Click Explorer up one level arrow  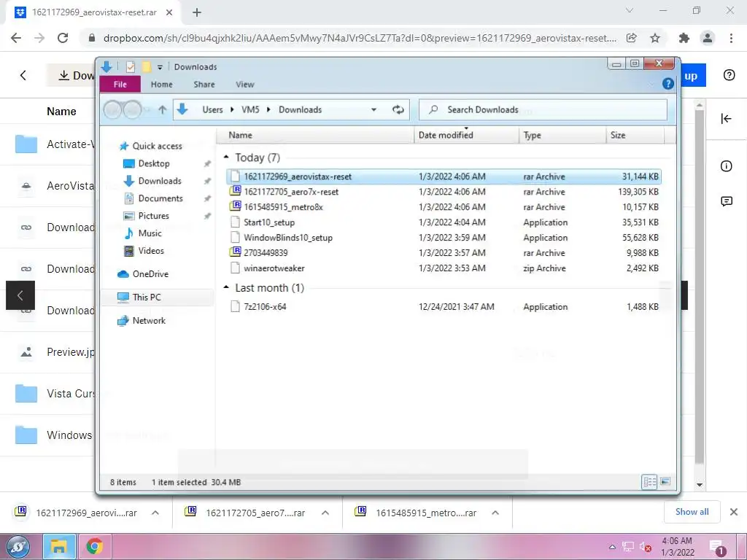click(163, 110)
